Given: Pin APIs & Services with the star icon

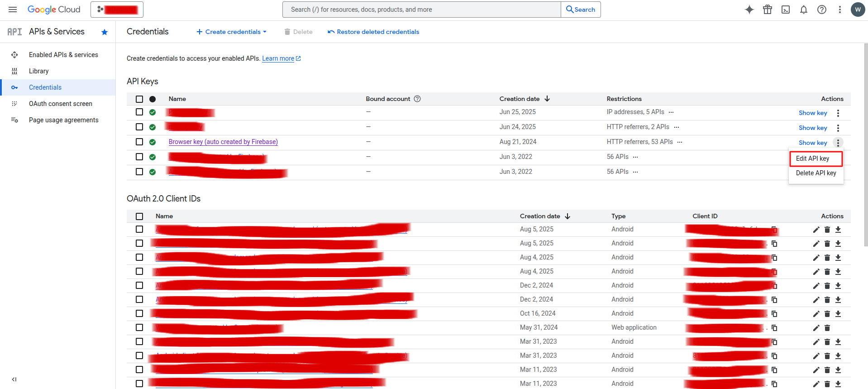Looking at the screenshot, I should coord(105,32).
